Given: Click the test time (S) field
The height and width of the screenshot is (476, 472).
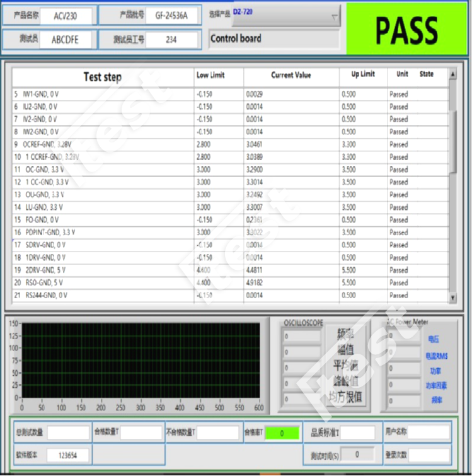Looking at the screenshot, I should (357, 455).
